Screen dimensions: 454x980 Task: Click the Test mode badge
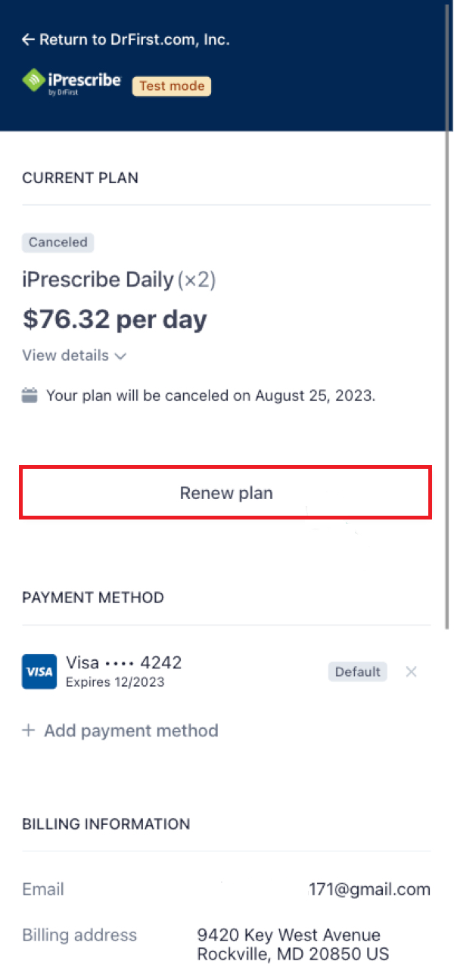click(x=172, y=86)
